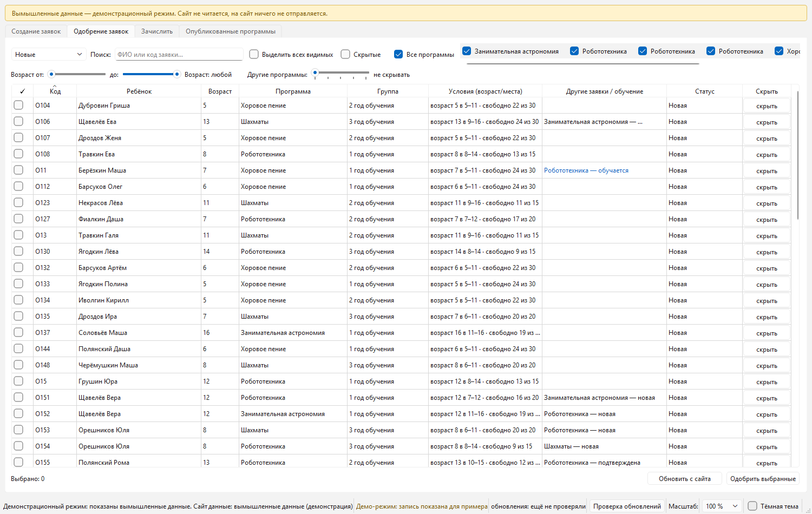Uncheck the 'Занимательная астрономия' program filter

(467, 51)
